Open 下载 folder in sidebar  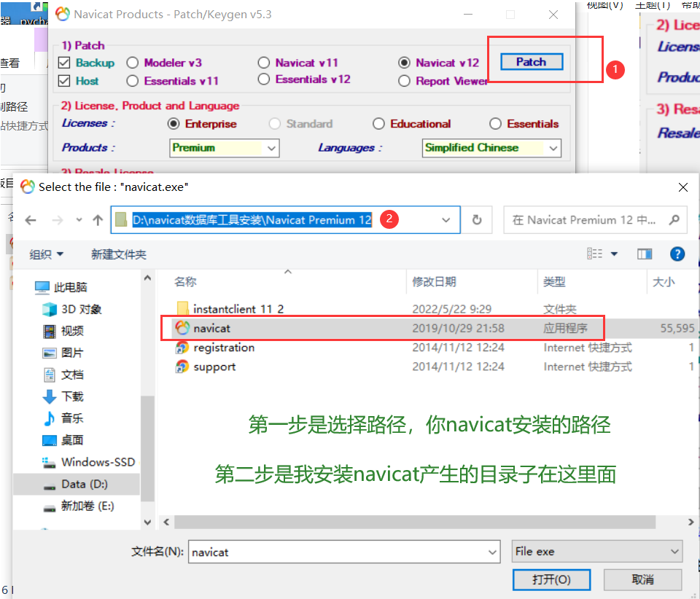63,396
